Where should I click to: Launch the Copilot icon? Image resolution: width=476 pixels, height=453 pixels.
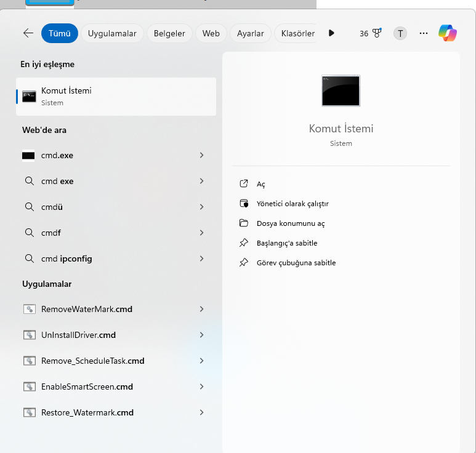[448, 33]
